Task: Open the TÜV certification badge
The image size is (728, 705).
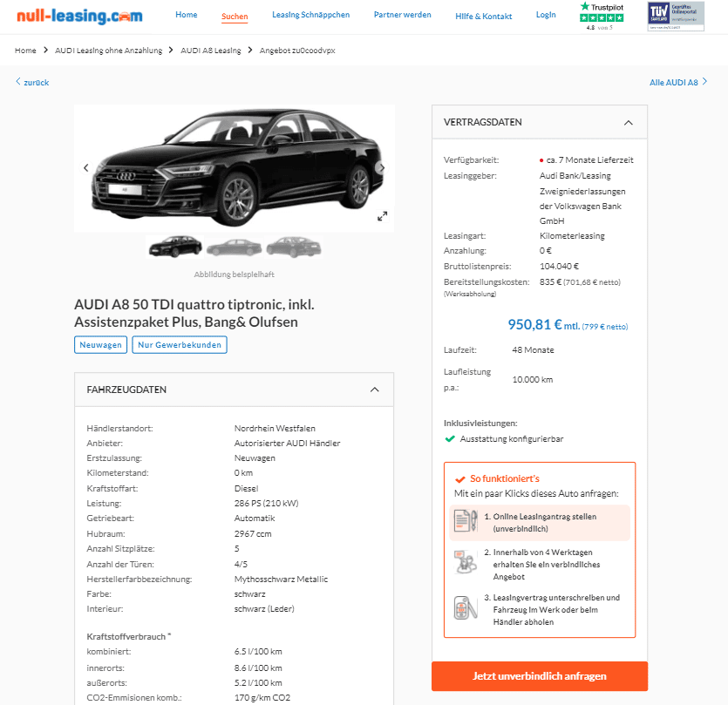Action: pos(676,16)
